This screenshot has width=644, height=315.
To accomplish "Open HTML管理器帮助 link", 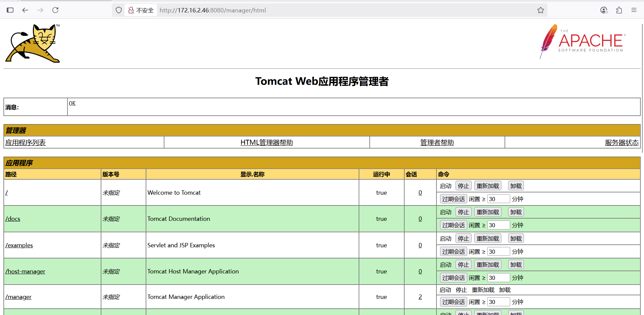I will click(267, 142).
